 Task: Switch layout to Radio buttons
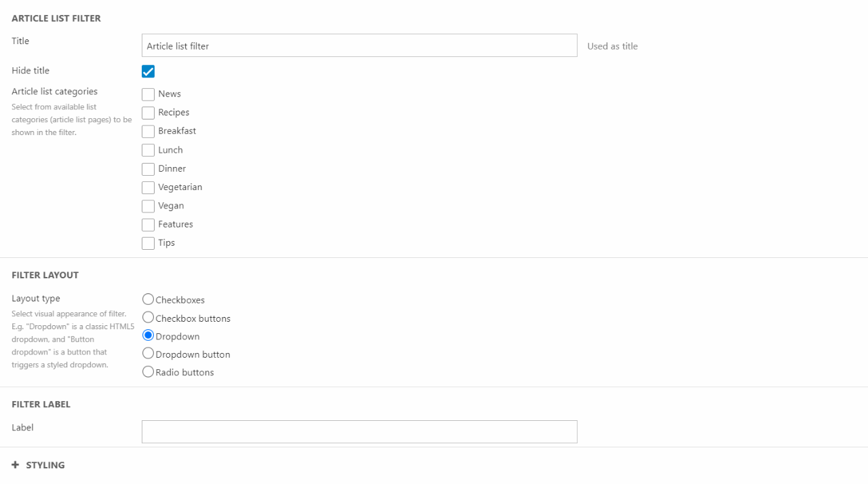point(148,372)
